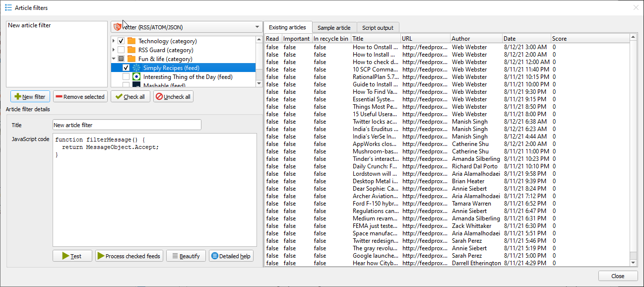Viewport: 644px width, 287px height.
Task: Click the Simply Recipes feed snowflake icon
Action: tap(136, 68)
